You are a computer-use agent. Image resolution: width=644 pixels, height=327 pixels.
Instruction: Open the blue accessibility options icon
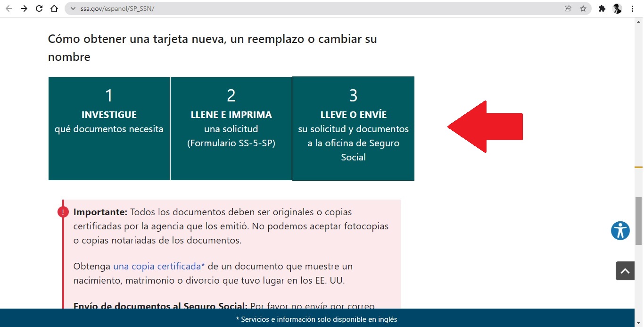tap(620, 231)
